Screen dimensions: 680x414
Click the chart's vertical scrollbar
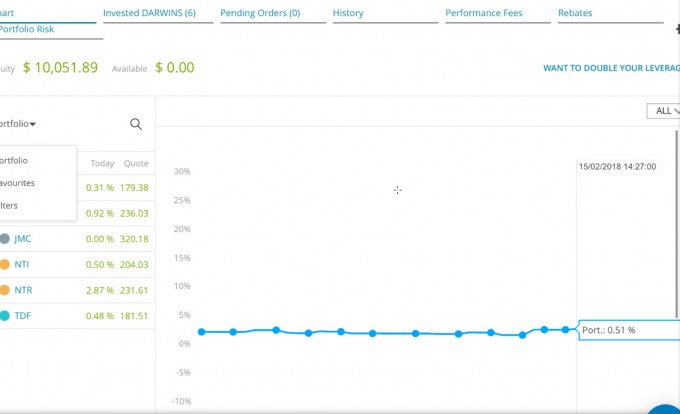coord(677,223)
